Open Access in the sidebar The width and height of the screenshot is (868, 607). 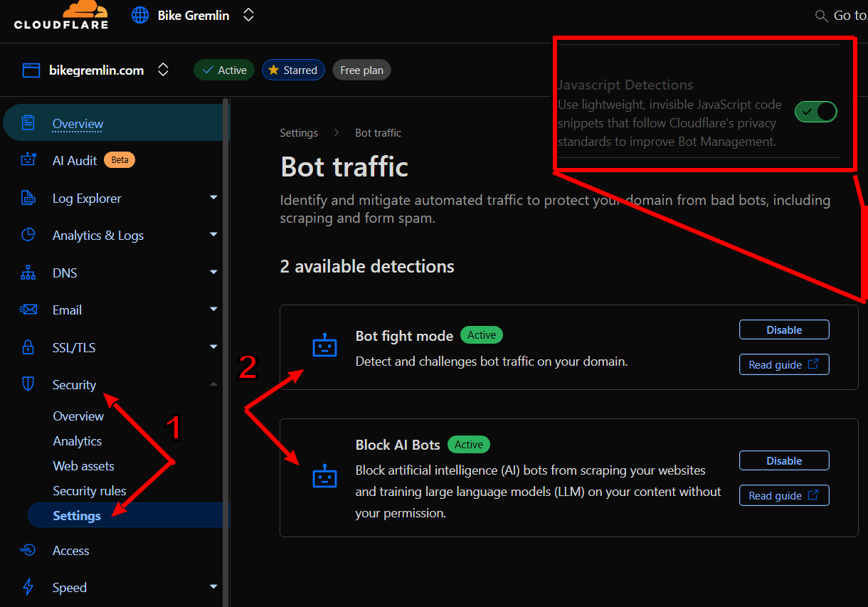[x=70, y=551]
